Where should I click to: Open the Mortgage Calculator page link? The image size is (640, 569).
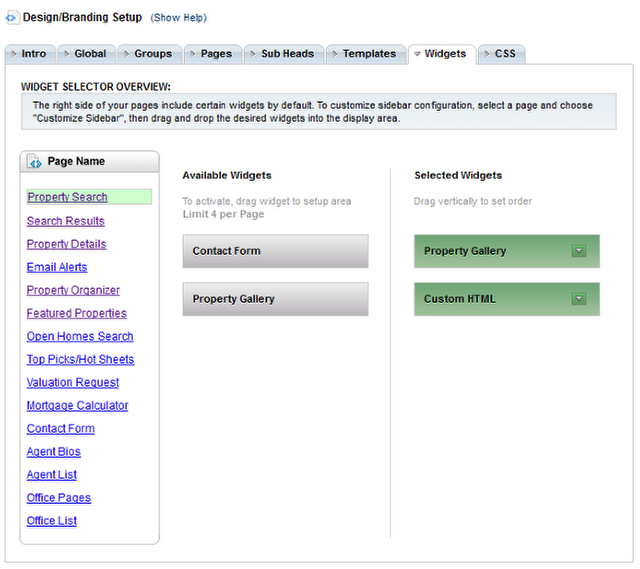tap(77, 405)
